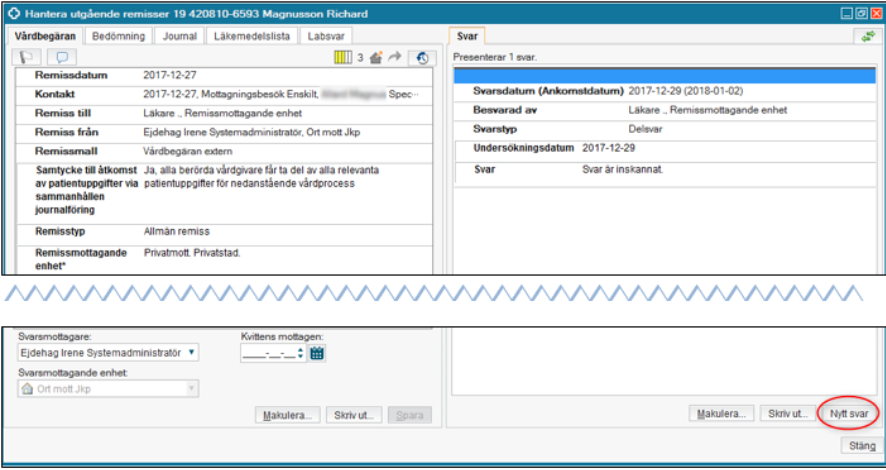This screenshot has height=470, width=886.
Task: Click the house with person icon
Action: click(376, 58)
